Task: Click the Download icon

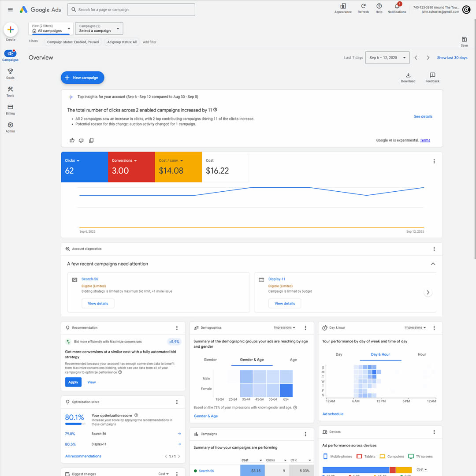Action: (x=408, y=75)
